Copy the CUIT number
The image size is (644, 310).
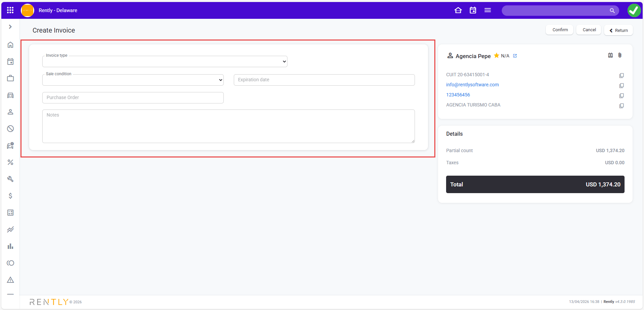coord(621,76)
